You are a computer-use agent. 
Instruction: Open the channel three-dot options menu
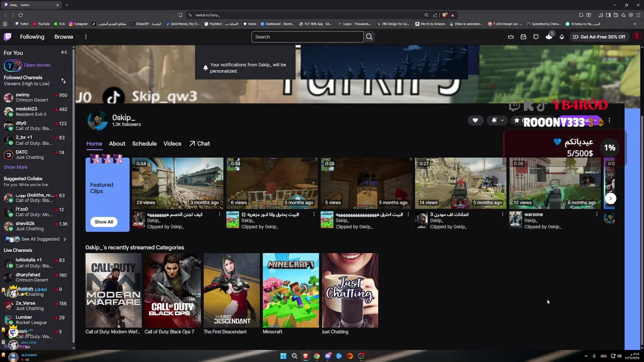tap(609, 120)
